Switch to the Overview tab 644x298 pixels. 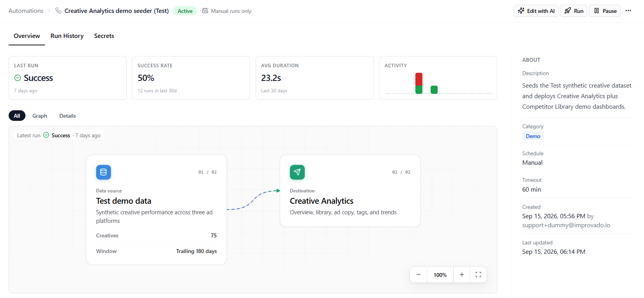27,36
